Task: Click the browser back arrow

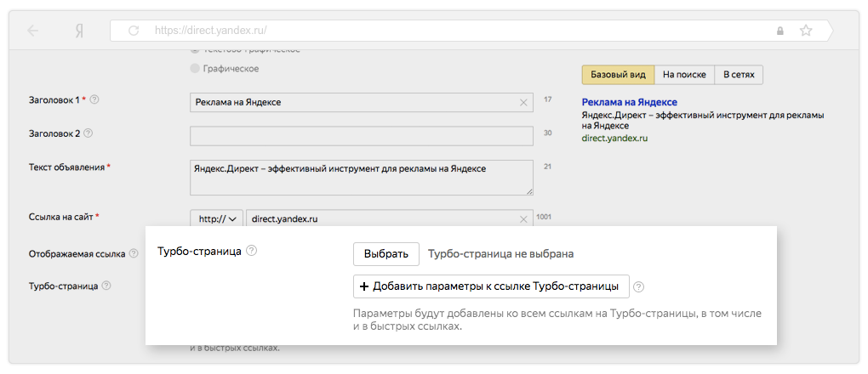Action: click(33, 31)
